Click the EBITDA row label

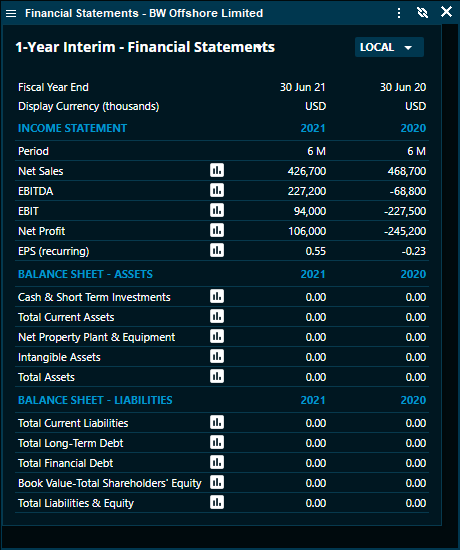(x=35, y=191)
